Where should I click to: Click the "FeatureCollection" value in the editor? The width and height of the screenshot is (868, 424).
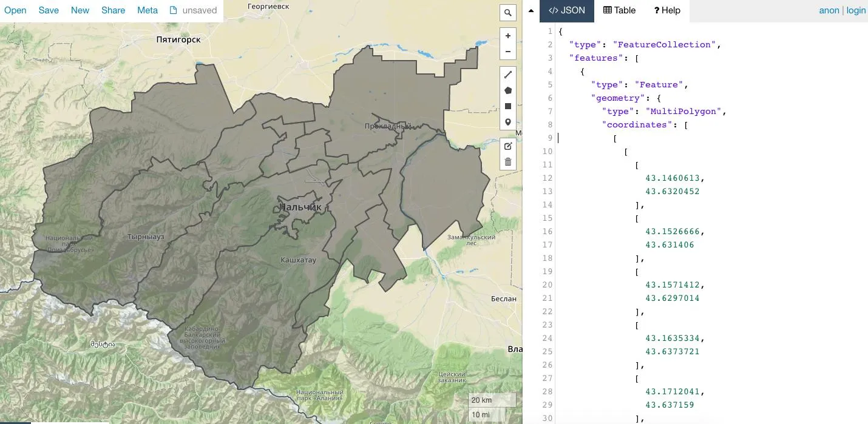[x=665, y=45]
